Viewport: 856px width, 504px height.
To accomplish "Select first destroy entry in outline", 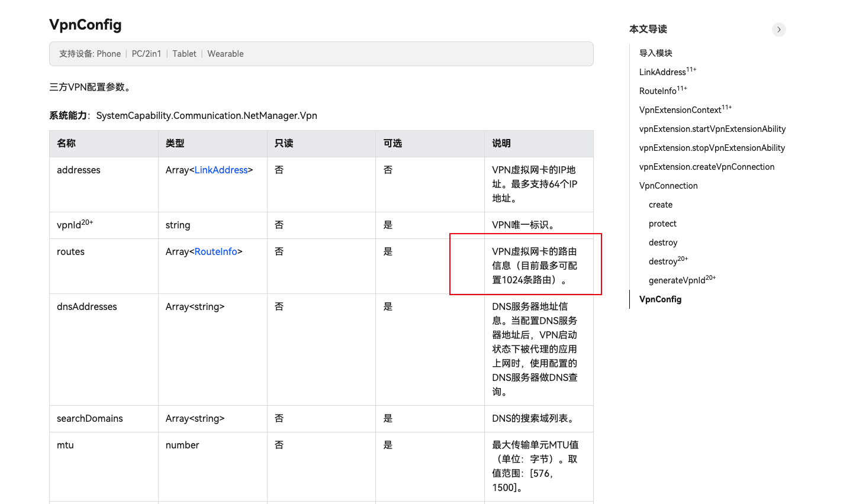I will pos(663,243).
